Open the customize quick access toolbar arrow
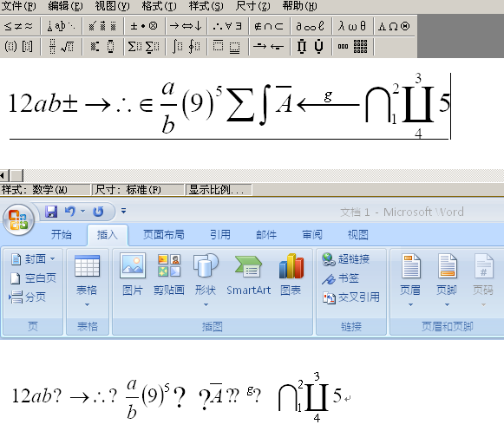 pyautogui.click(x=123, y=211)
